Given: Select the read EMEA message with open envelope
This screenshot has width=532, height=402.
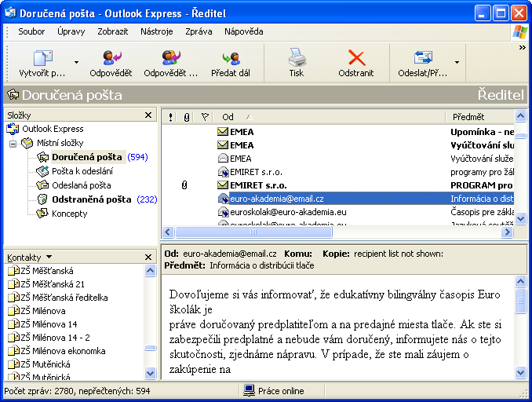Looking at the screenshot, I should 338,159.
